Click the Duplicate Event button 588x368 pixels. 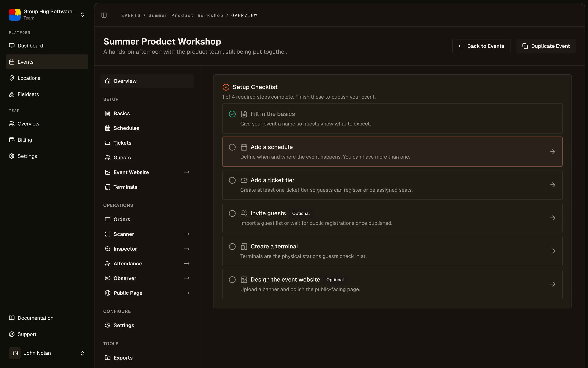point(546,46)
